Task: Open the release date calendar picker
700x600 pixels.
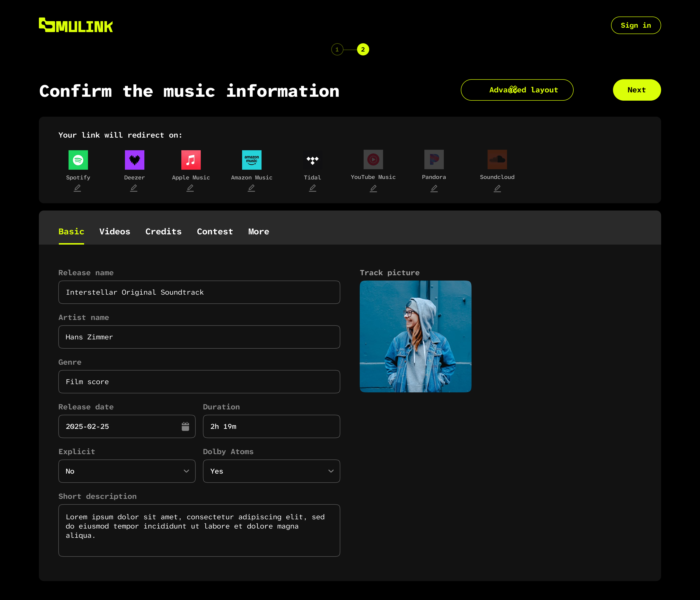Action: point(185,426)
